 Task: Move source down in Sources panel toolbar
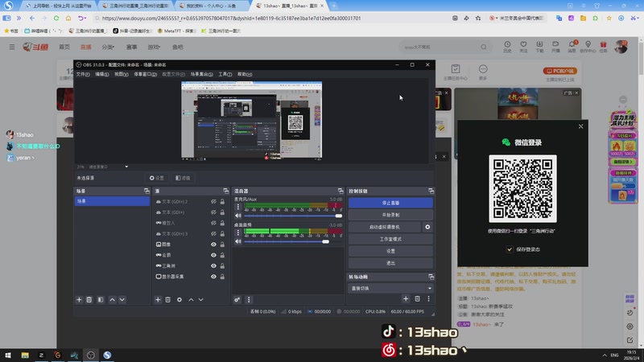(x=200, y=299)
